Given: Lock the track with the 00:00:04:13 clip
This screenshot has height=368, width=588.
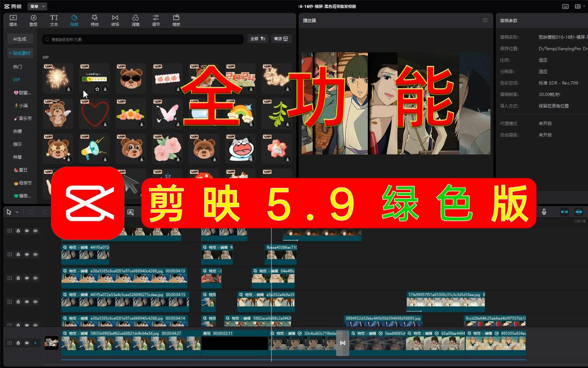Looking at the screenshot, I should [18, 278].
